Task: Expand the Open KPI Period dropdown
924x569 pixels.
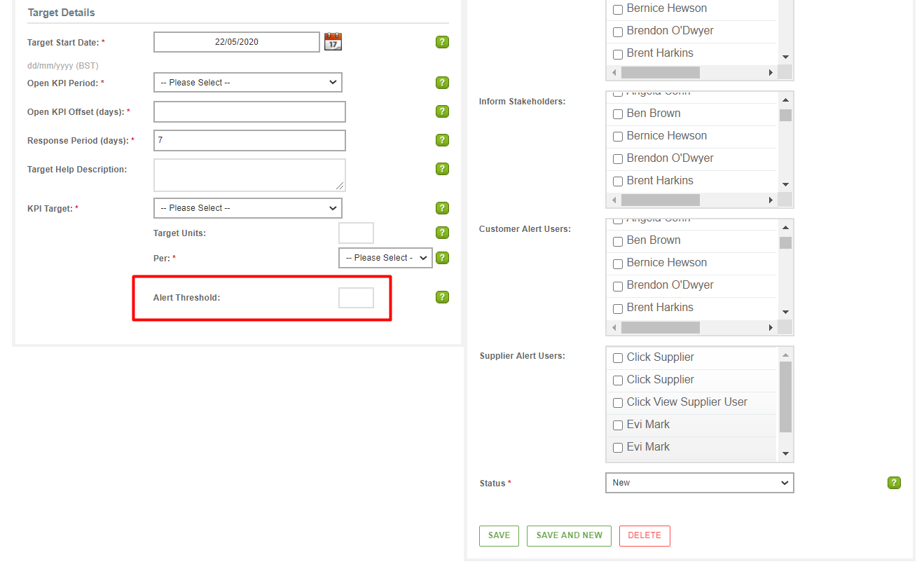Action: coord(248,83)
